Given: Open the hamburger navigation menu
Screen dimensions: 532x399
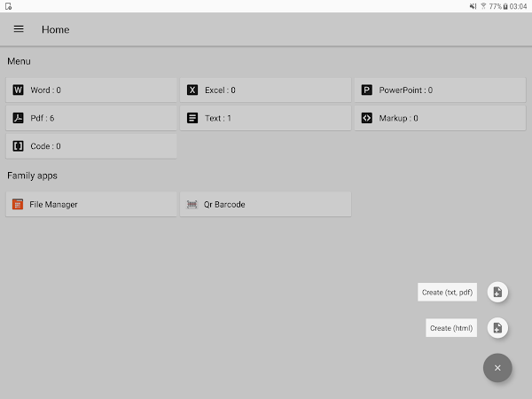Looking at the screenshot, I should [19, 29].
